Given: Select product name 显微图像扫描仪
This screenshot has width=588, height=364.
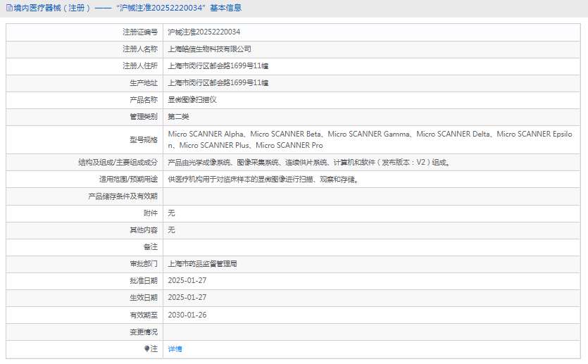Looking at the screenshot, I should 192,100.
